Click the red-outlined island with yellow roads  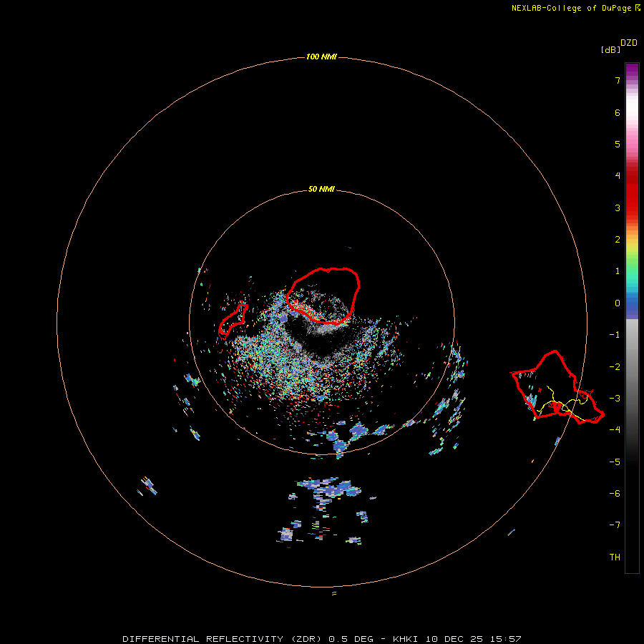pos(557,387)
